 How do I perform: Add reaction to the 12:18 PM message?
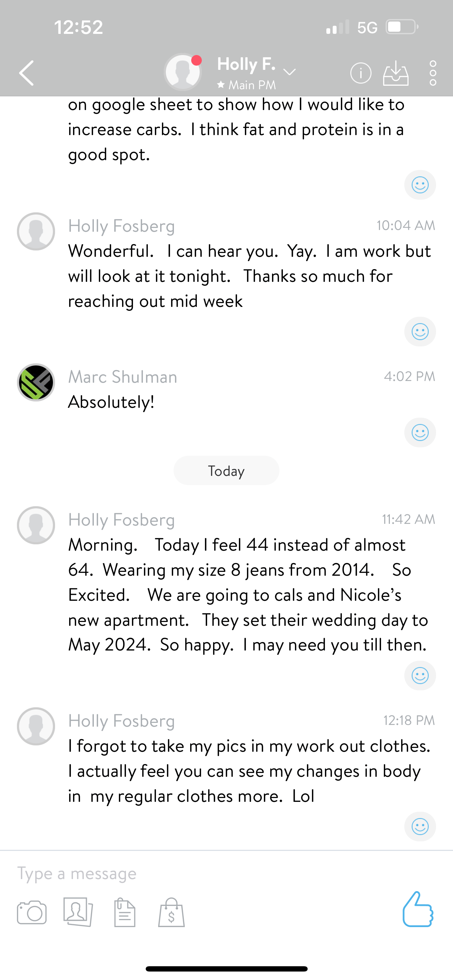420,826
